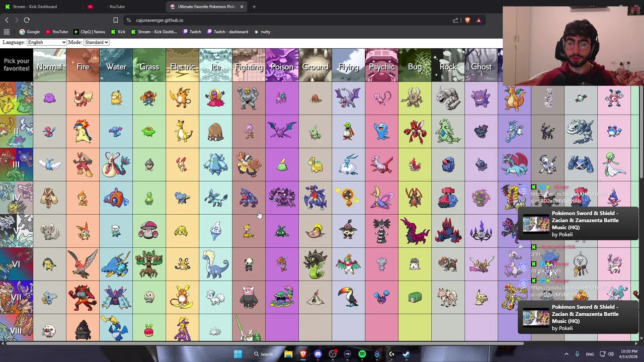This screenshot has height=362, width=644.
Task: Bookmark this page with the bookmark icon
Action: [115, 20]
